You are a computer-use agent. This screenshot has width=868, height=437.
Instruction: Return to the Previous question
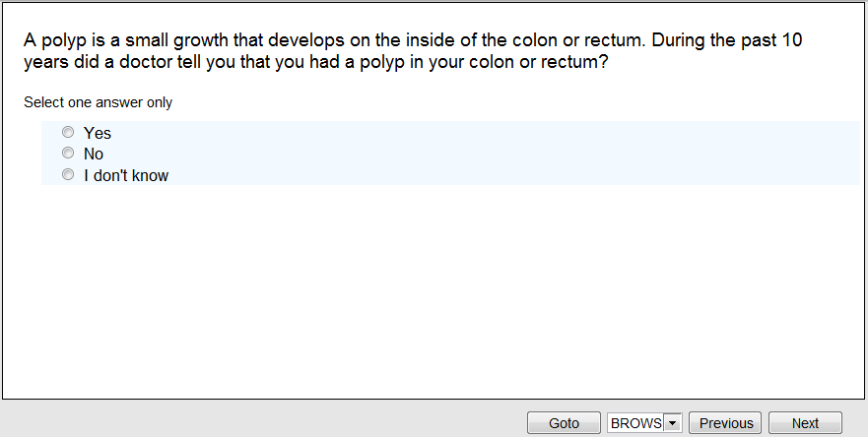pyautogui.click(x=726, y=423)
